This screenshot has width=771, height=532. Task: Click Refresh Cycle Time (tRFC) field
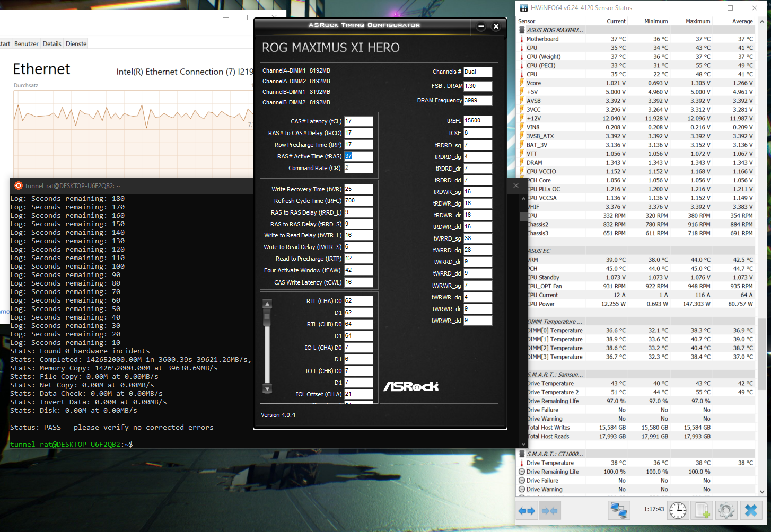pos(358,201)
